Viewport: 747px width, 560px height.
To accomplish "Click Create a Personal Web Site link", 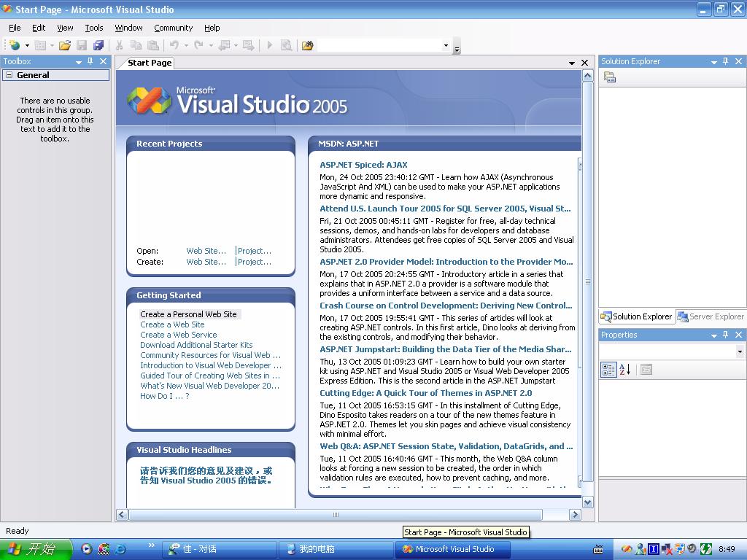I will pos(188,314).
